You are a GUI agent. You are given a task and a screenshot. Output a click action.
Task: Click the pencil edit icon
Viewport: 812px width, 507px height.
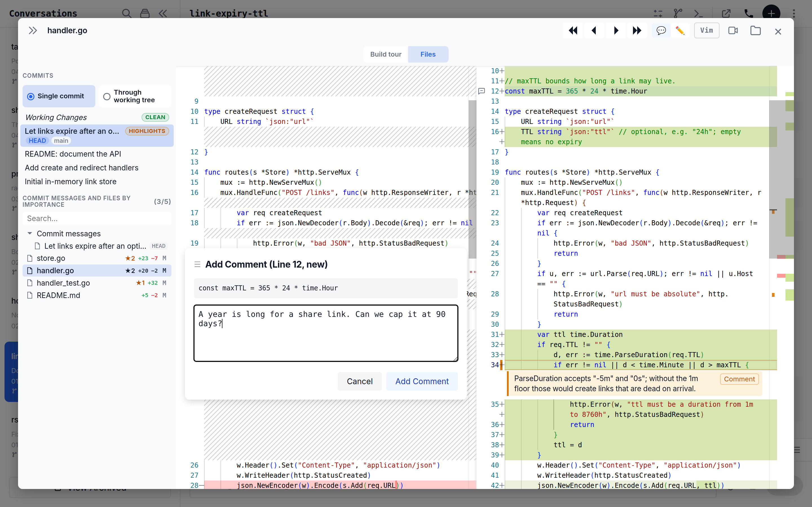[x=680, y=30]
